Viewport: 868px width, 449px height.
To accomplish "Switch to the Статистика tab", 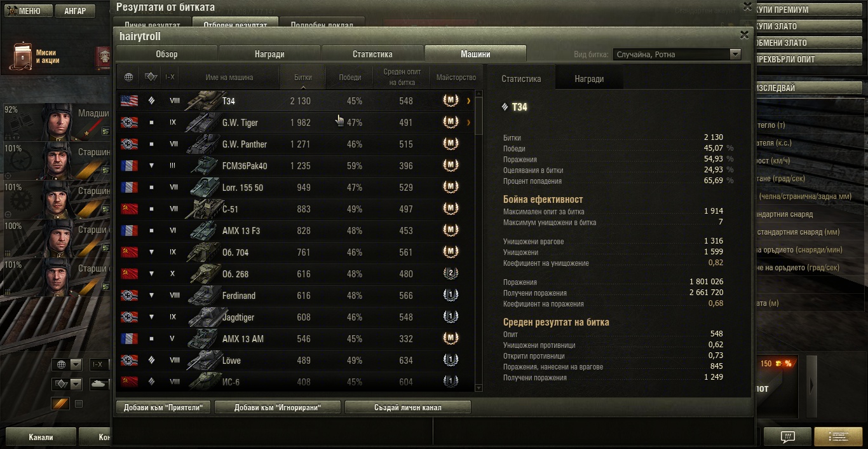I will click(372, 54).
